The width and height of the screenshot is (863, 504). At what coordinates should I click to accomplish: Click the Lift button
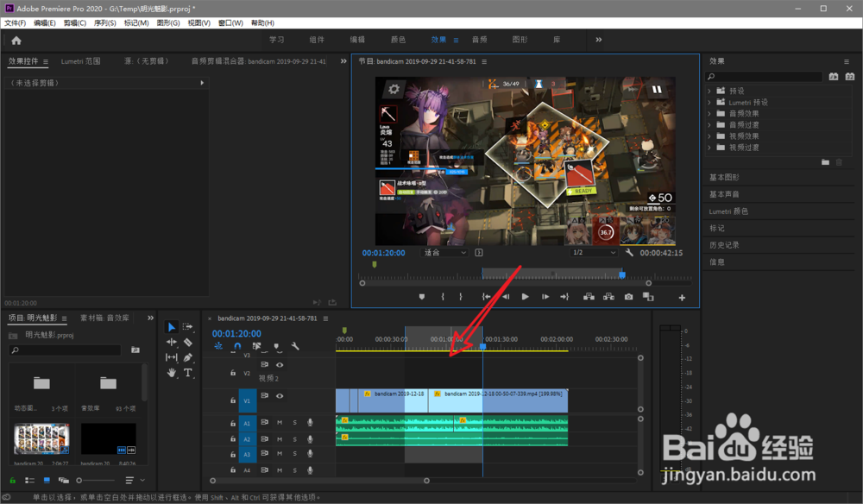[589, 297]
